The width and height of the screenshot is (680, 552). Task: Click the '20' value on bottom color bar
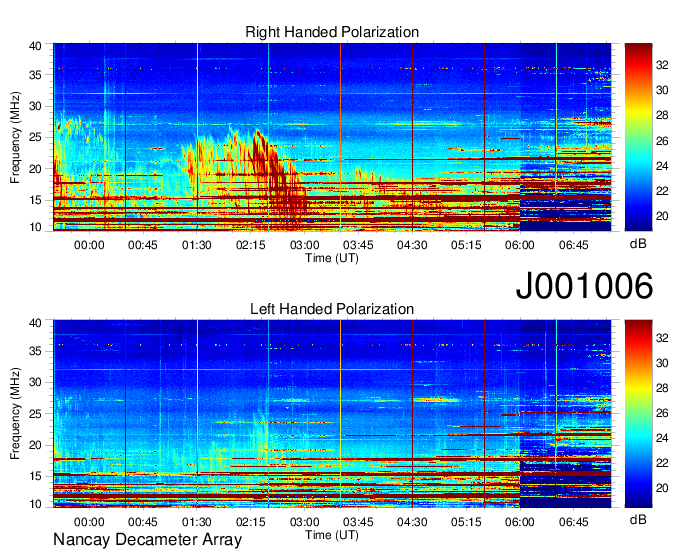(662, 488)
